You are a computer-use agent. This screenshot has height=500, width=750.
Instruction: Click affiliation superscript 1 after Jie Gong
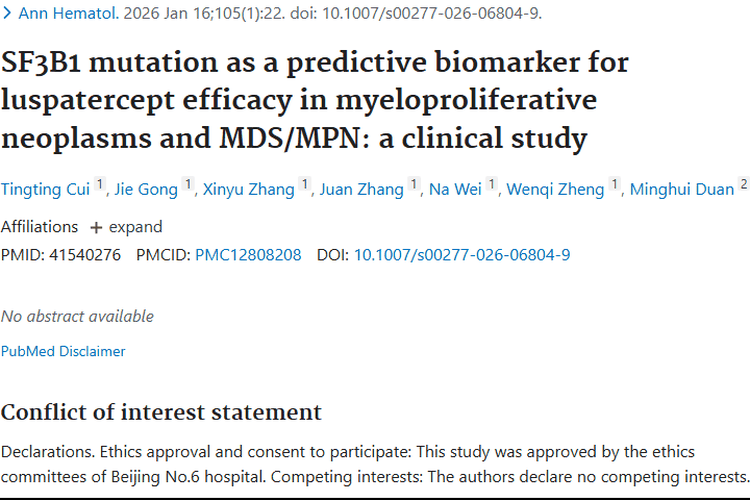[x=187, y=184]
